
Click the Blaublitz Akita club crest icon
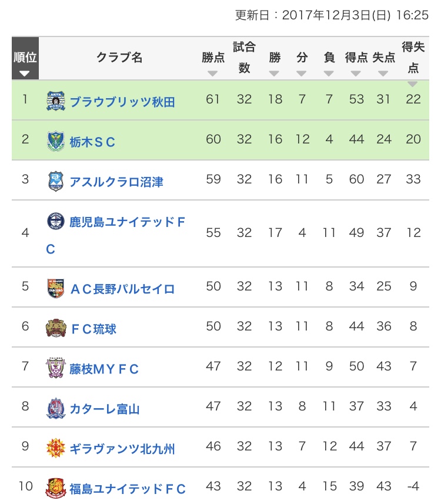[x=56, y=101]
